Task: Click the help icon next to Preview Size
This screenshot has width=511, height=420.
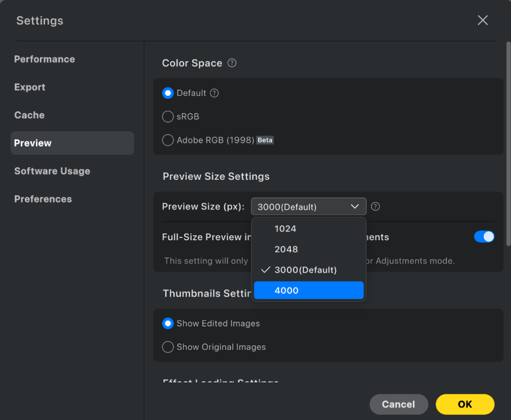Action: (x=375, y=206)
